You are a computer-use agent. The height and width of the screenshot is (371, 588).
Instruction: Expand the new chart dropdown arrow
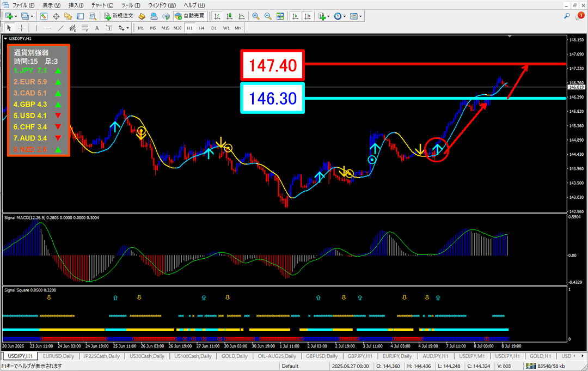click(16, 16)
